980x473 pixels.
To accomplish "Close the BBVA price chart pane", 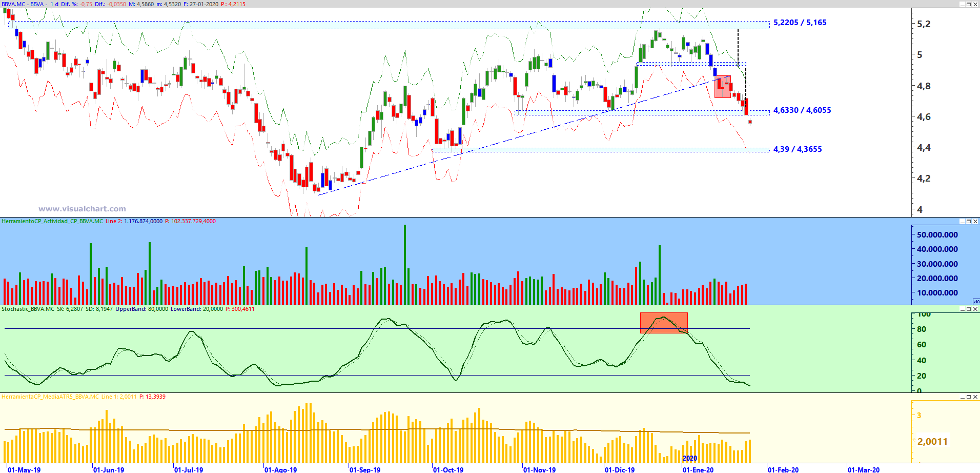I will pyautogui.click(x=975, y=4).
